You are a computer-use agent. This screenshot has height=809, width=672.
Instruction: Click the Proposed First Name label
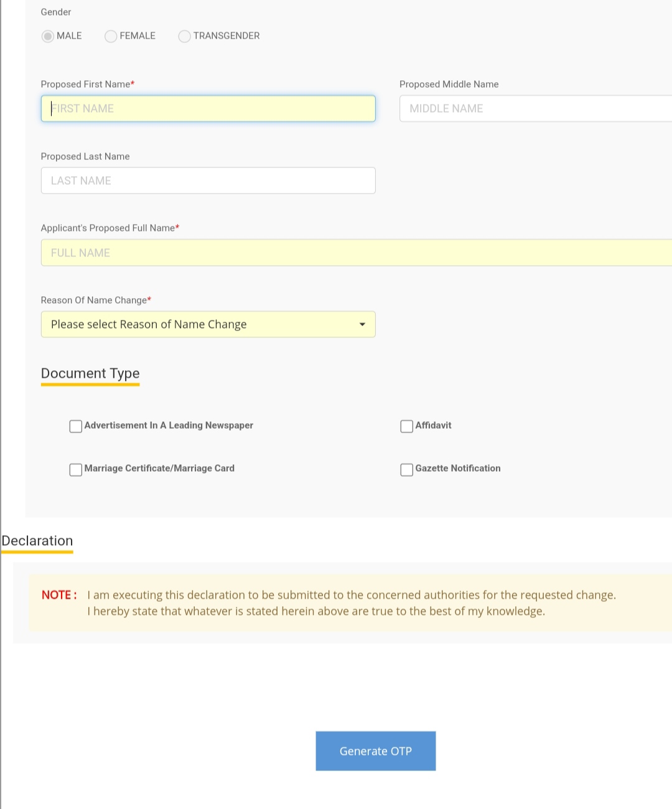coord(87,84)
